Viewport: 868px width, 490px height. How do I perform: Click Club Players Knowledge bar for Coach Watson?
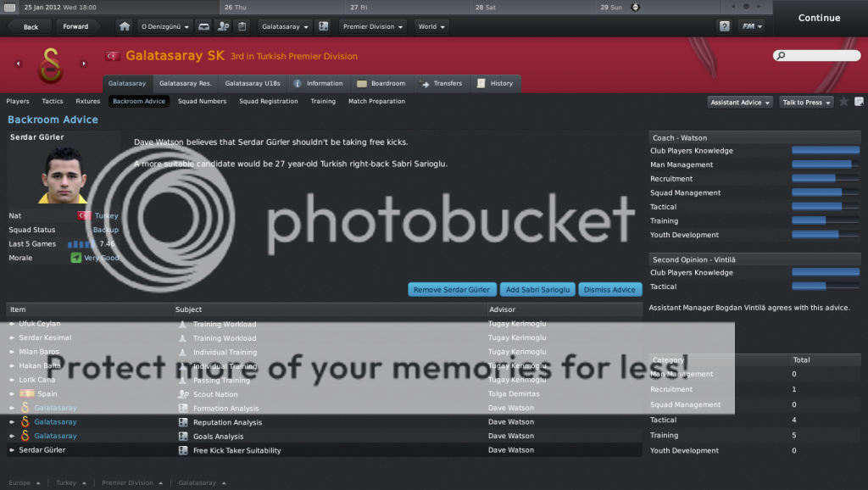[x=826, y=150]
